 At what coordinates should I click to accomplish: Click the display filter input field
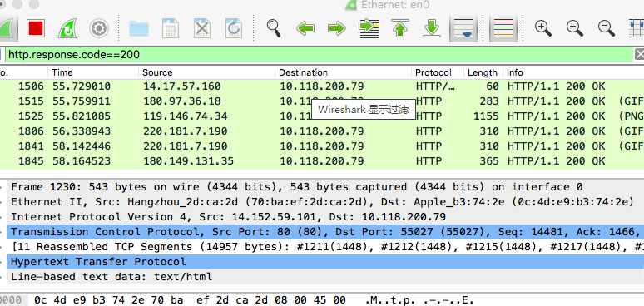320,54
